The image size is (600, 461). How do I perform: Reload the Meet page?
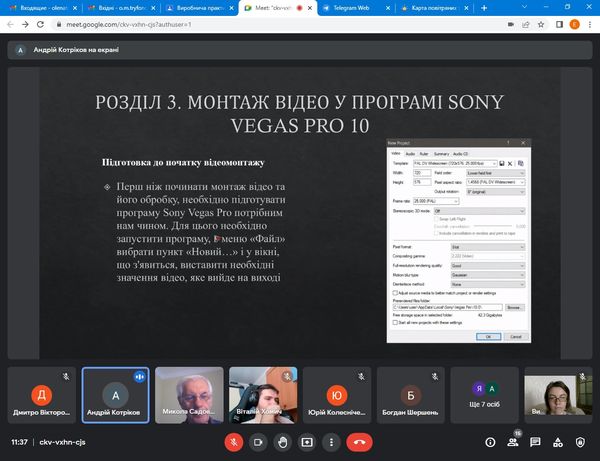[40, 24]
